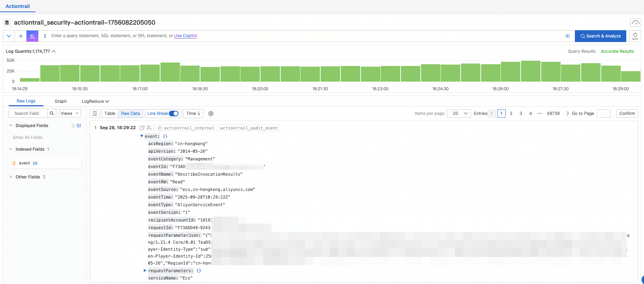Click the Confirm page button
The height and width of the screenshot is (284, 644).
click(627, 114)
